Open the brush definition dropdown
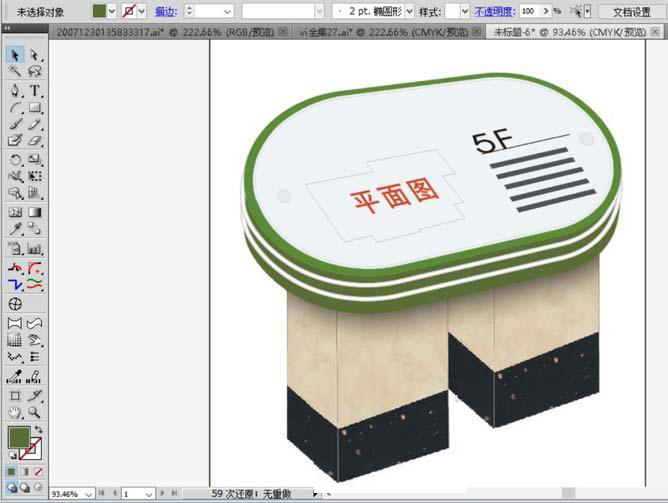The width and height of the screenshot is (668, 503). coord(319,11)
